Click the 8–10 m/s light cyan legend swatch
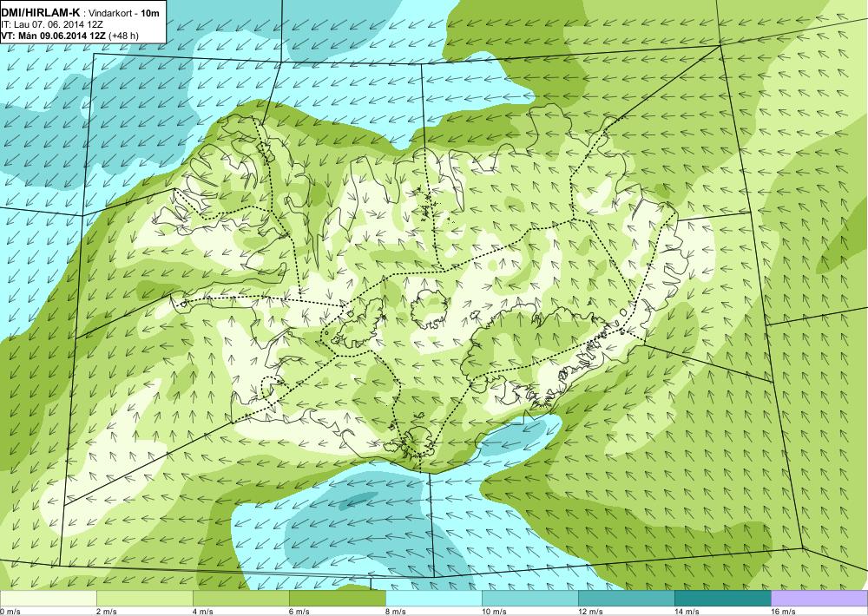The width and height of the screenshot is (868, 616). point(433,598)
